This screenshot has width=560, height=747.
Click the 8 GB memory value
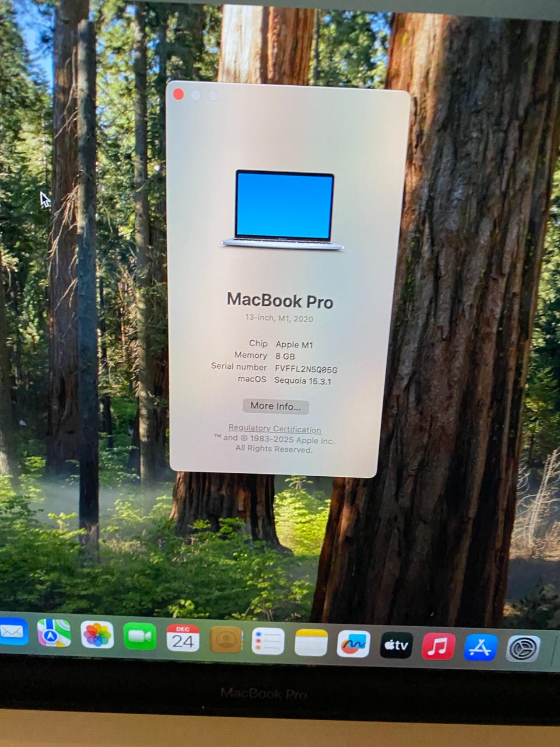[285, 356]
